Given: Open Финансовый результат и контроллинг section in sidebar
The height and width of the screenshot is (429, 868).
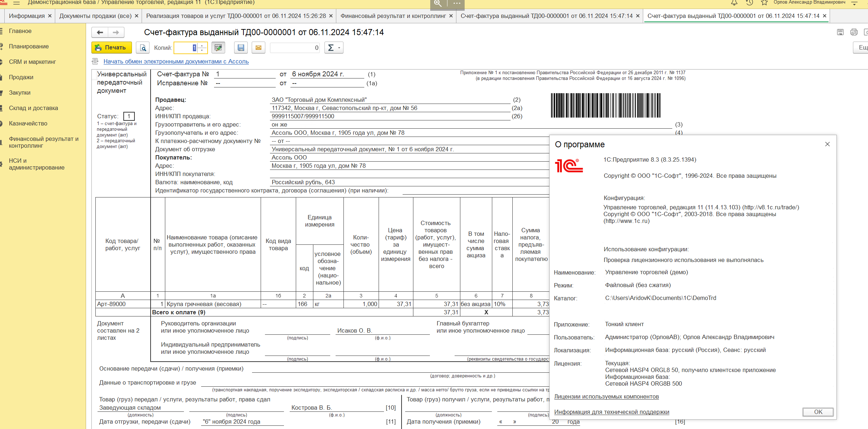Looking at the screenshot, I should click(x=43, y=142).
